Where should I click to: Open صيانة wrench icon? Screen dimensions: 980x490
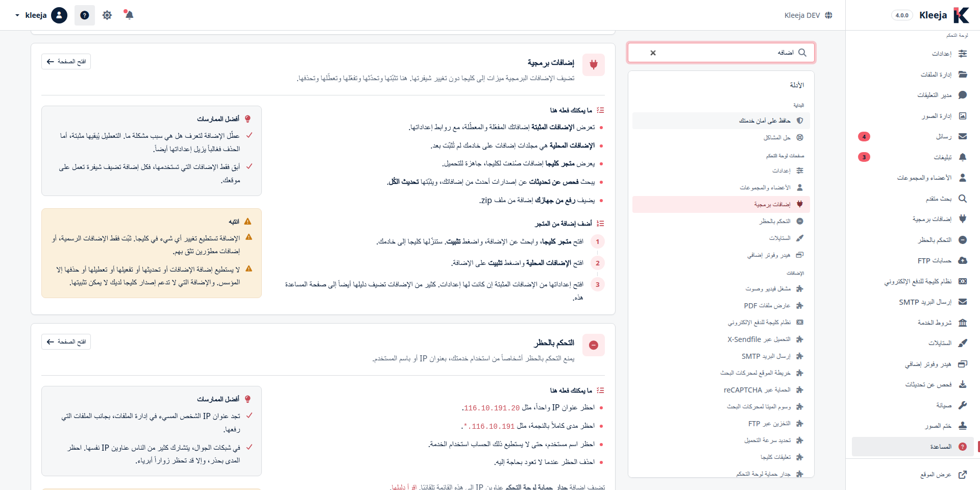(963, 405)
